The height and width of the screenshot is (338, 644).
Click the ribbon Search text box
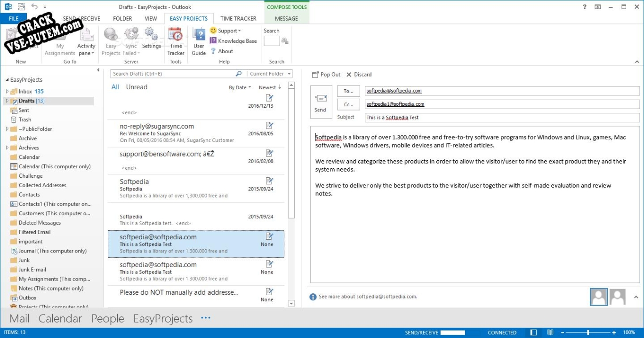(272, 41)
